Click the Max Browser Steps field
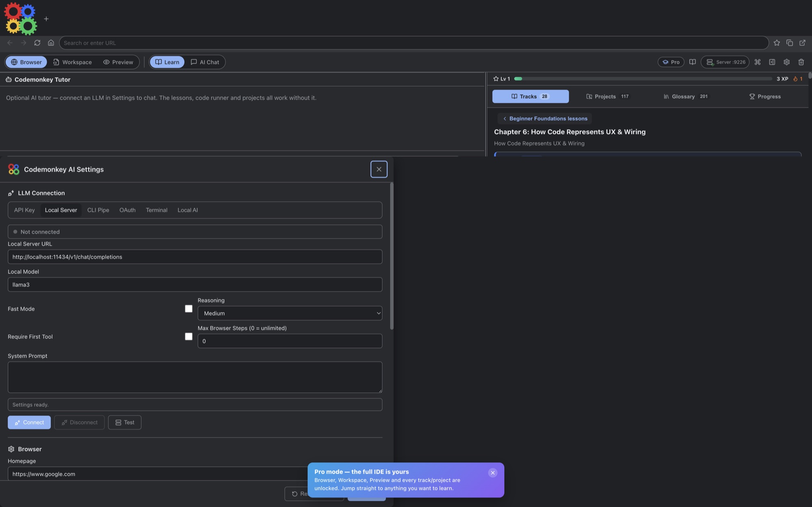 point(290,341)
